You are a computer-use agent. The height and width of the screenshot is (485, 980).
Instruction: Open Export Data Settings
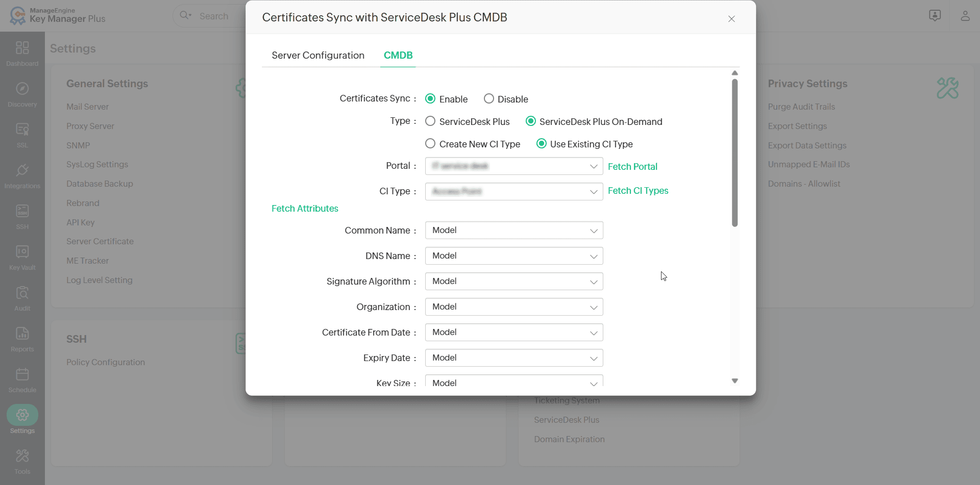pyautogui.click(x=807, y=145)
